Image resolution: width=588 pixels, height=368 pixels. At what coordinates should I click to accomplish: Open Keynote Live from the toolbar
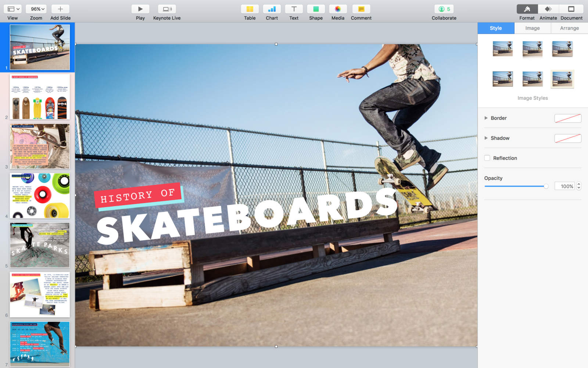167,9
